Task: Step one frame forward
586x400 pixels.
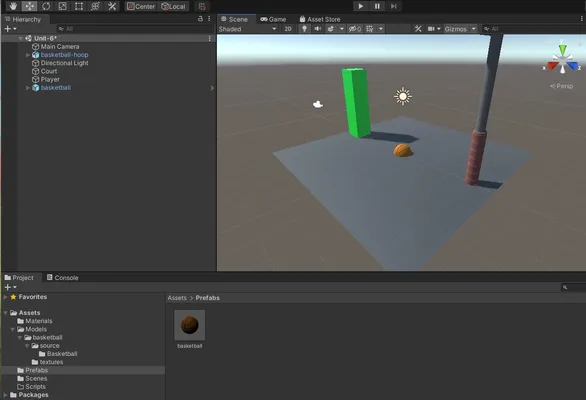Action: (394, 6)
